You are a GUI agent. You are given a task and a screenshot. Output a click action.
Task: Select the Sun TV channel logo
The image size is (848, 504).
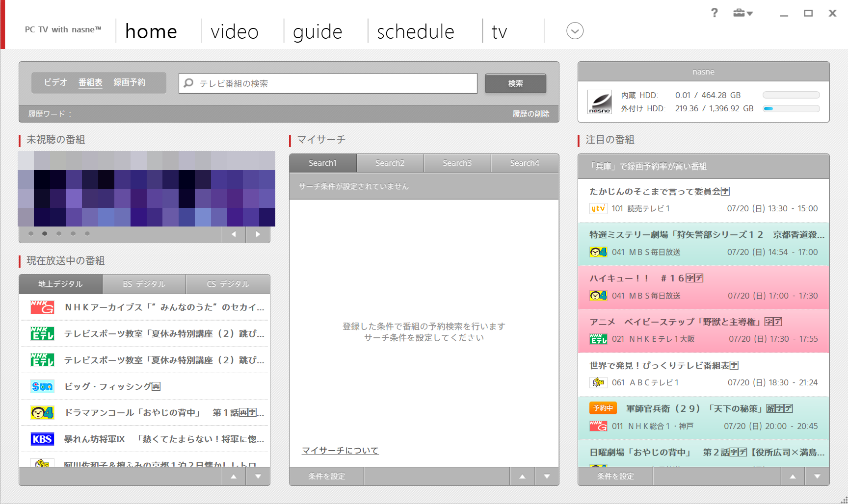[42, 387]
